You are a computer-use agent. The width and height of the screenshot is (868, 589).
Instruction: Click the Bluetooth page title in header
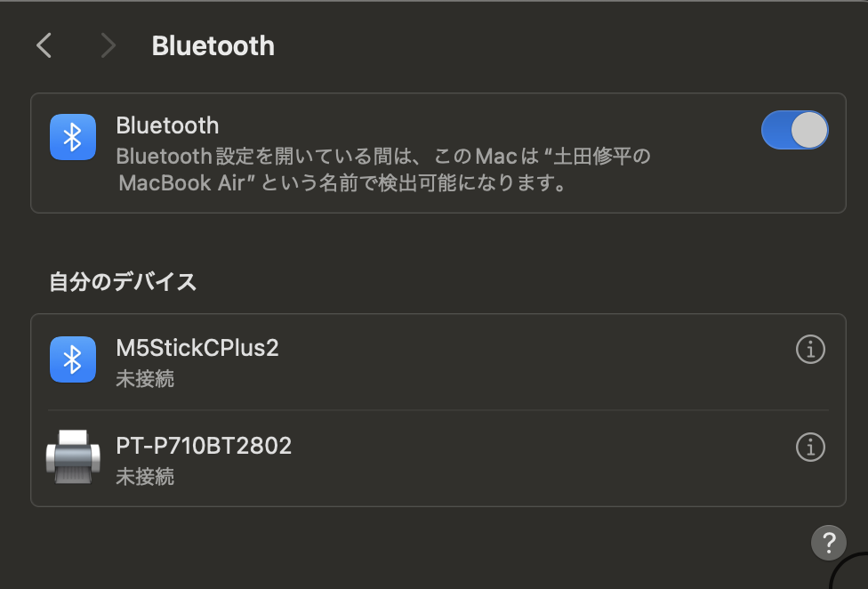coord(213,46)
